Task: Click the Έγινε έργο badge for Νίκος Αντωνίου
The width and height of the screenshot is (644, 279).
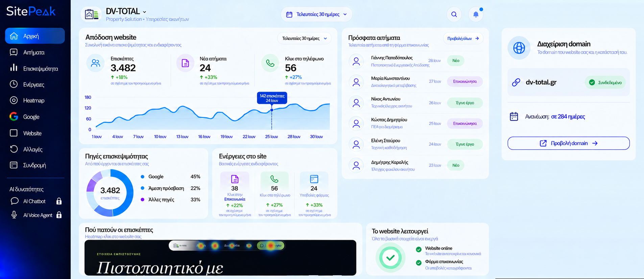Action: [465, 103]
